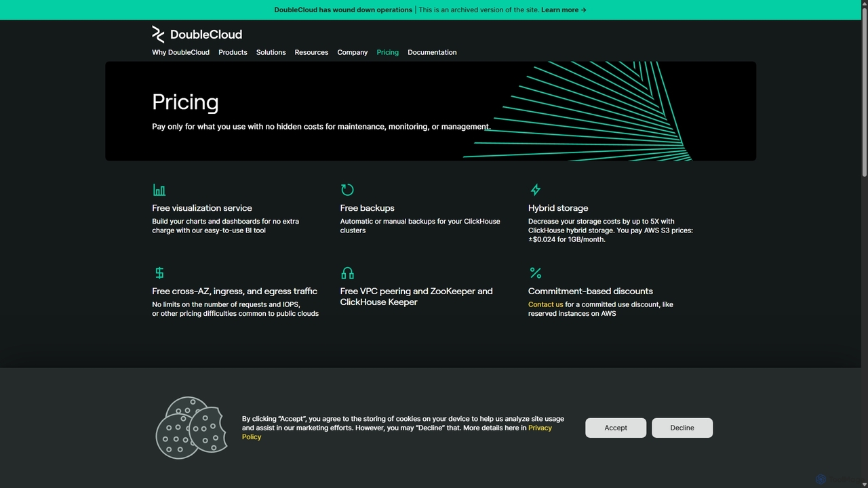Open the Products menu
The height and width of the screenshot is (488, 868).
233,52
